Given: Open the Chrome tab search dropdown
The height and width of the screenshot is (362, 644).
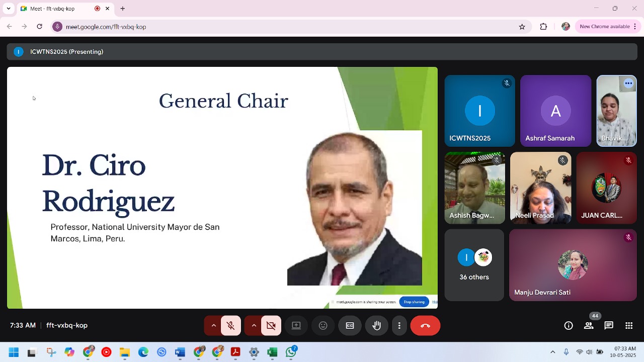Looking at the screenshot, I should [9, 9].
